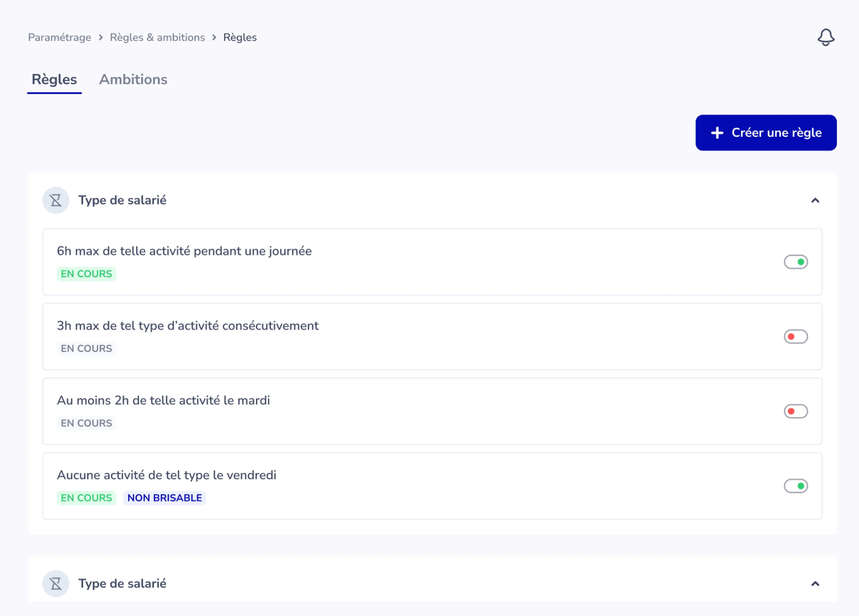
Task: Collapse the first Type de salarié section
Action: (815, 200)
